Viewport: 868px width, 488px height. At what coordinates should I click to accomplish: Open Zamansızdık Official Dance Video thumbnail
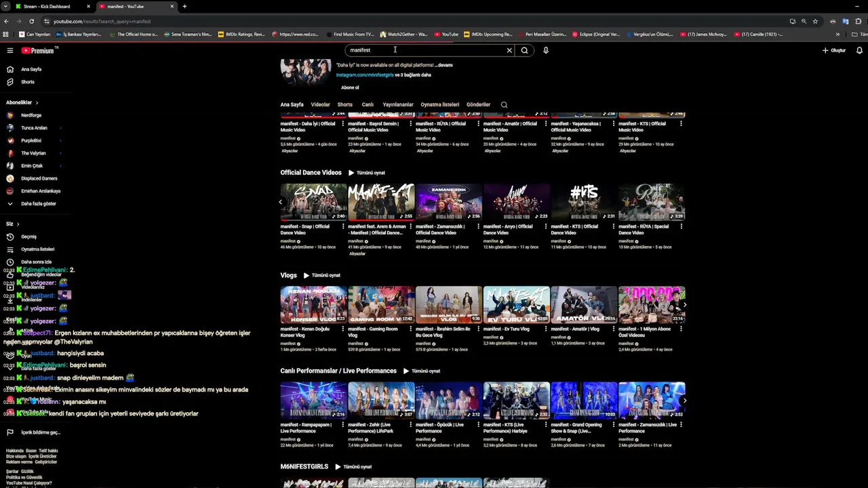coord(449,202)
